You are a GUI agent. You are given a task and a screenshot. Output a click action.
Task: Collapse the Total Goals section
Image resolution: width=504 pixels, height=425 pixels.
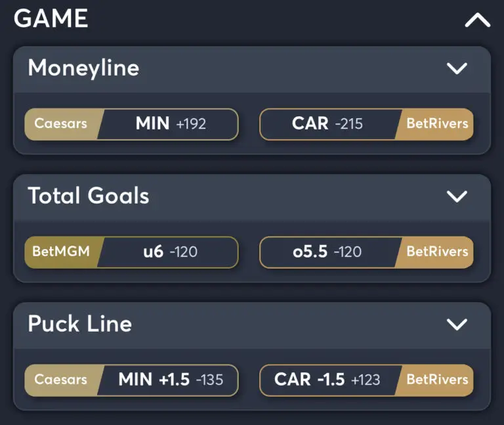(456, 196)
